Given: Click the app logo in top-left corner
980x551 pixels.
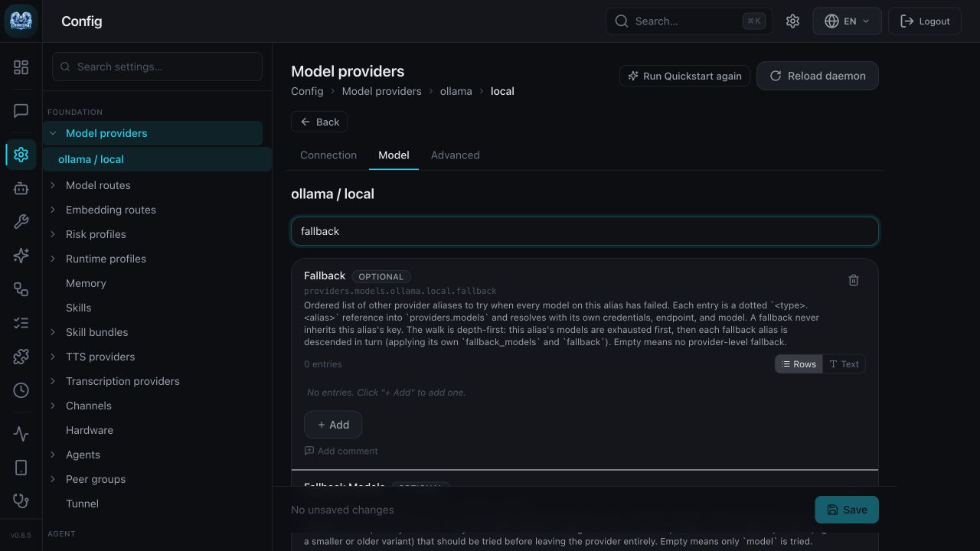Looking at the screenshot, I should (x=21, y=21).
